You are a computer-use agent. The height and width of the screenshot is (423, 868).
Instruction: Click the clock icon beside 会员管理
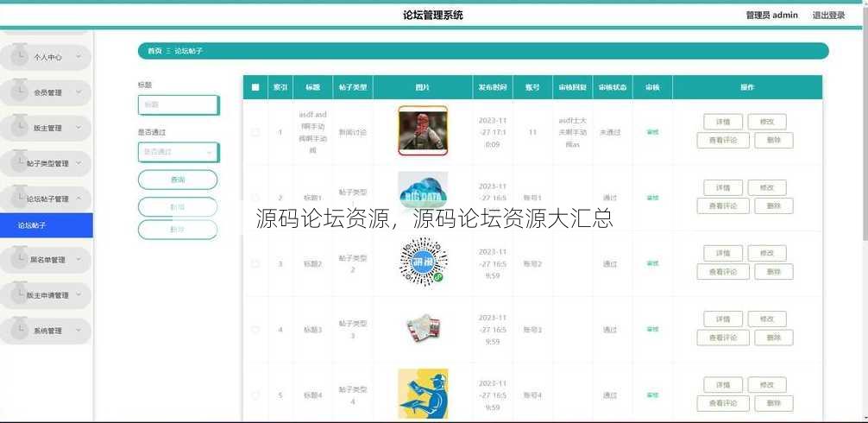coord(19,92)
